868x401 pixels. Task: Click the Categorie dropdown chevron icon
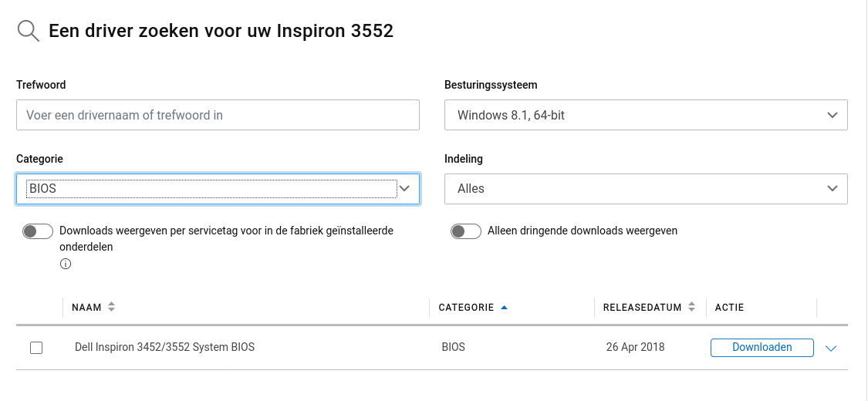(x=404, y=189)
